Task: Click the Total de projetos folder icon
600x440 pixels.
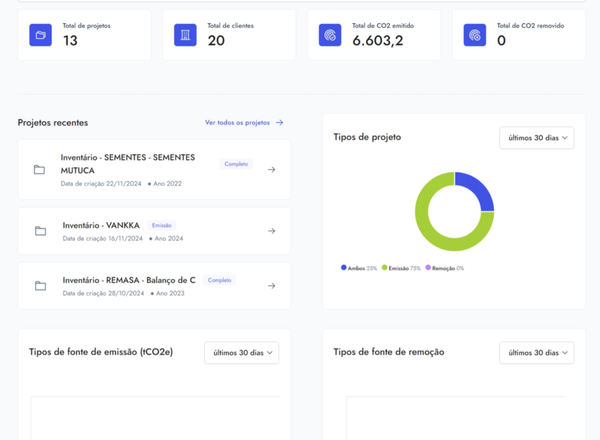Action: (40, 35)
